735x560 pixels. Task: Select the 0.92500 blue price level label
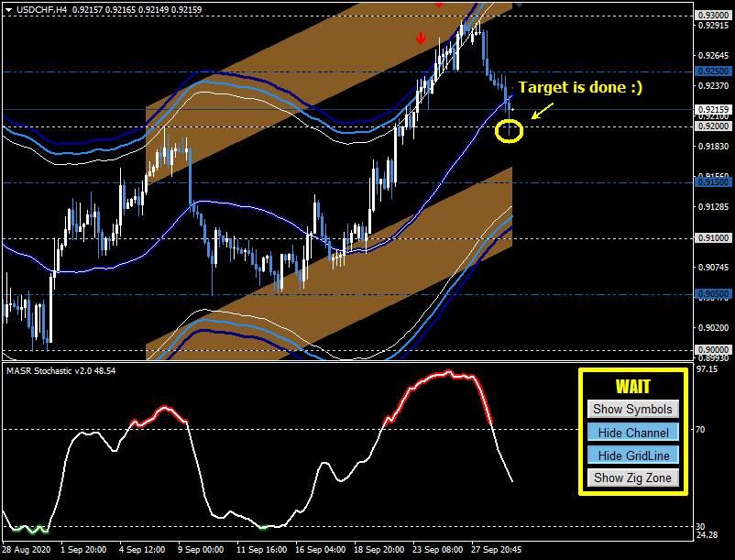(x=713, y=71)
